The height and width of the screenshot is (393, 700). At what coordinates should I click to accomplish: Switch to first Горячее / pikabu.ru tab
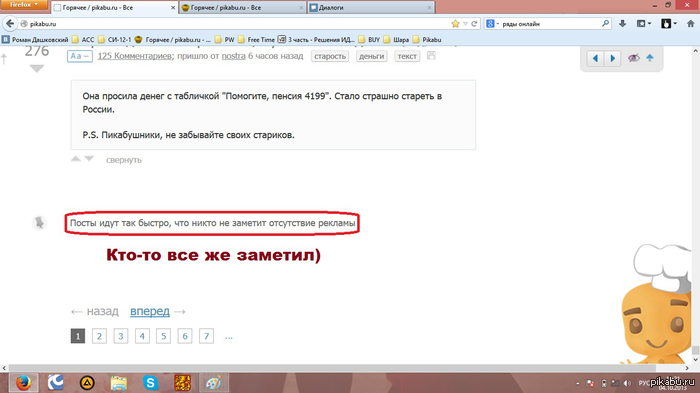coord(114,8)
